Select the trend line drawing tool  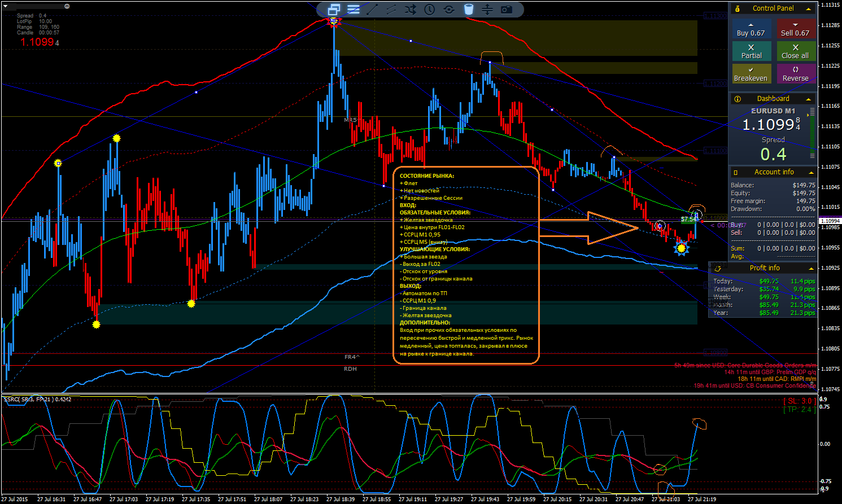(372, 9)
